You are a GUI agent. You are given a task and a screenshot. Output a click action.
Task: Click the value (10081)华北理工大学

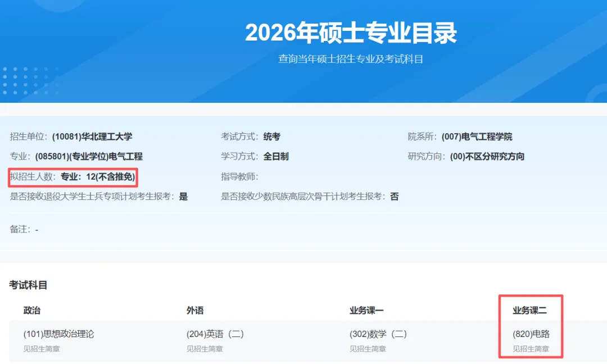[92, 136]
